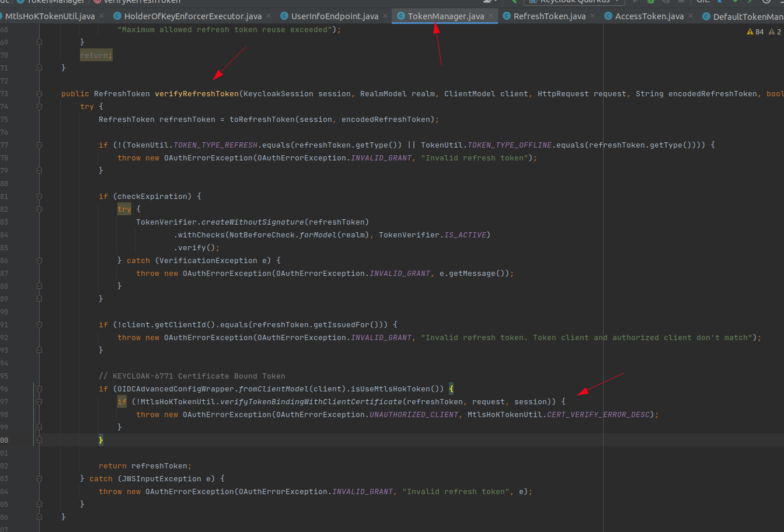Open the HolderOfKeyEnforcerExecutor.java tab

[x=193, y=16]
